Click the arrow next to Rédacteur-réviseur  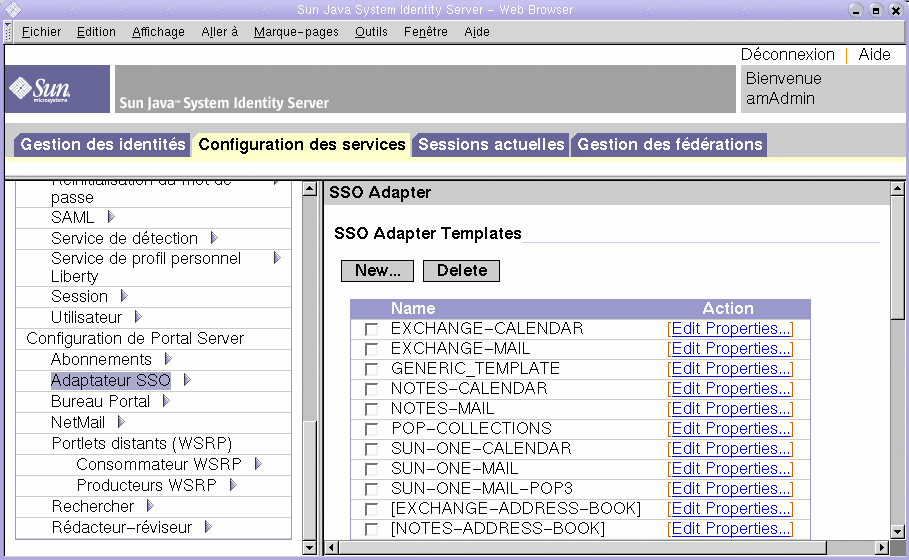click(x=208, y=526)
